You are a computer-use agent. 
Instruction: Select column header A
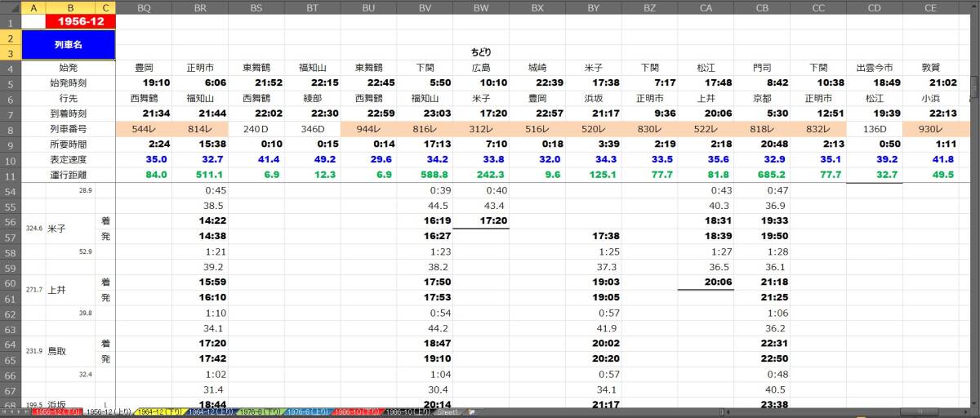(x=33, y=7)
